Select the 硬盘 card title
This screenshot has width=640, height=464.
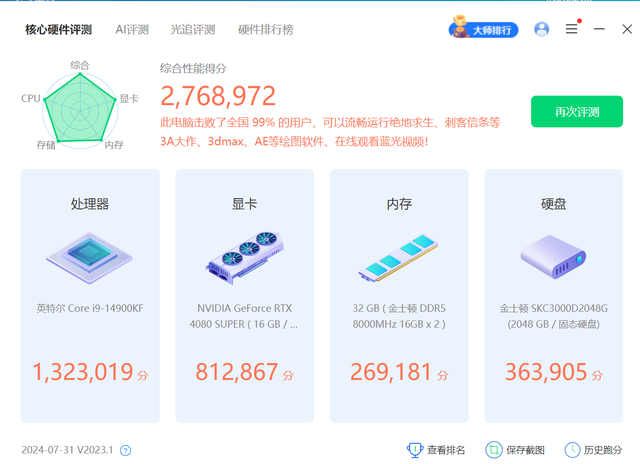pos(553,204)
